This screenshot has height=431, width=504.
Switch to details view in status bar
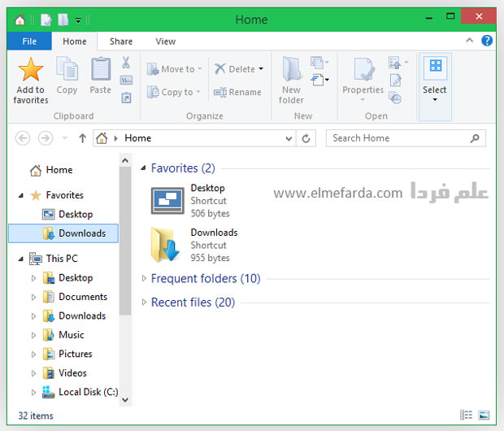pos(466,416)
